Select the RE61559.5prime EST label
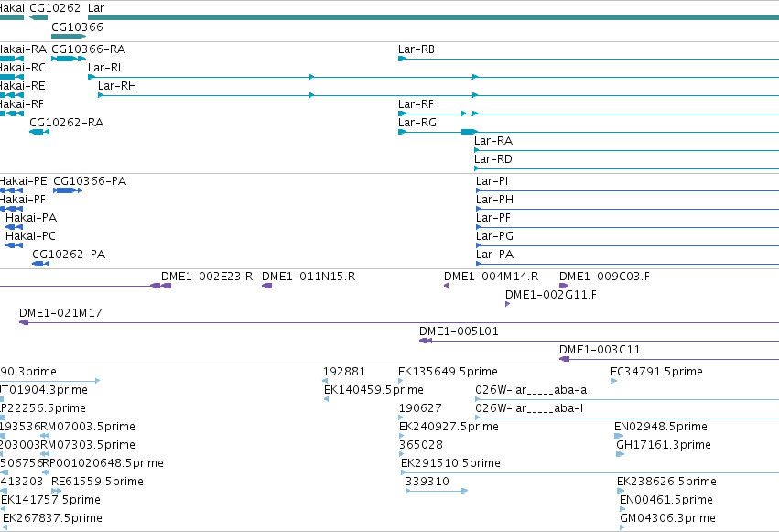Screen dimensions: 779x532 tap(97, 483)
